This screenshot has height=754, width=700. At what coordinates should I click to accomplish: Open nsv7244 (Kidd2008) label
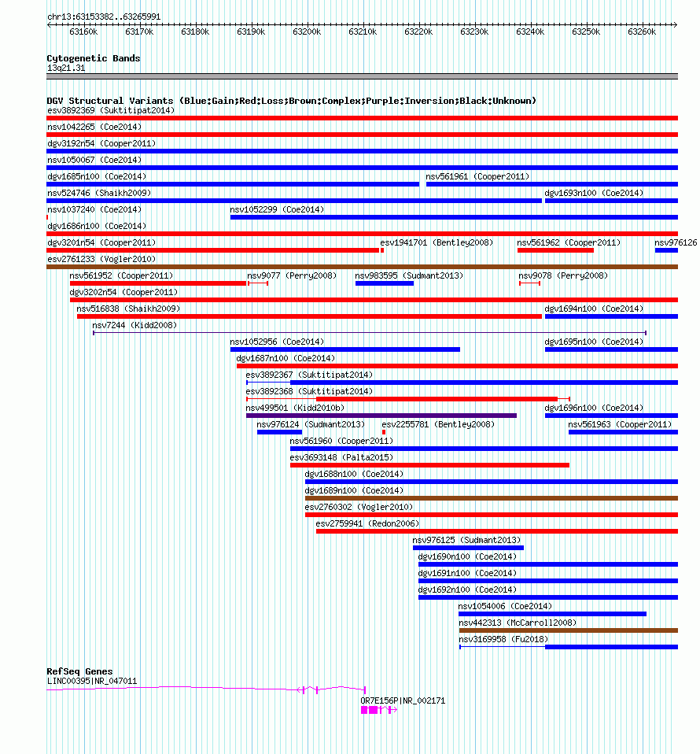(134, 325)
